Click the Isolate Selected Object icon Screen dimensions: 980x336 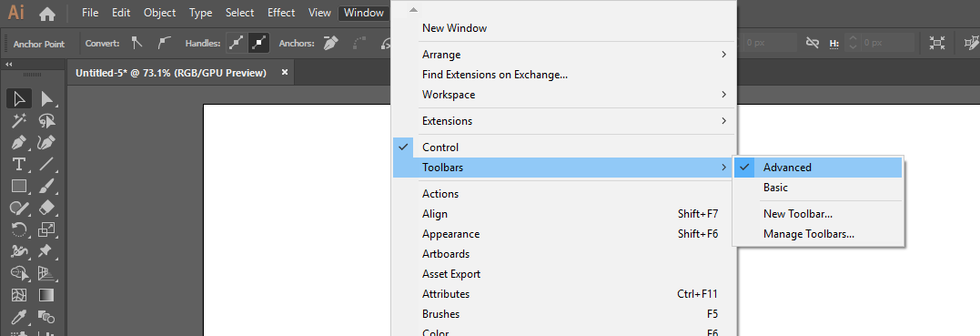click(x=936, y=43)
